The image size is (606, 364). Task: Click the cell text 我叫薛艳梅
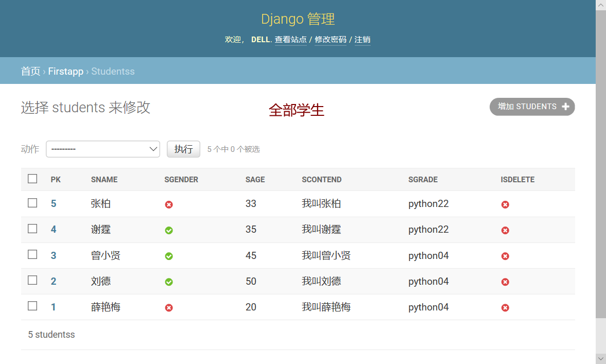[x=326, y=307]
